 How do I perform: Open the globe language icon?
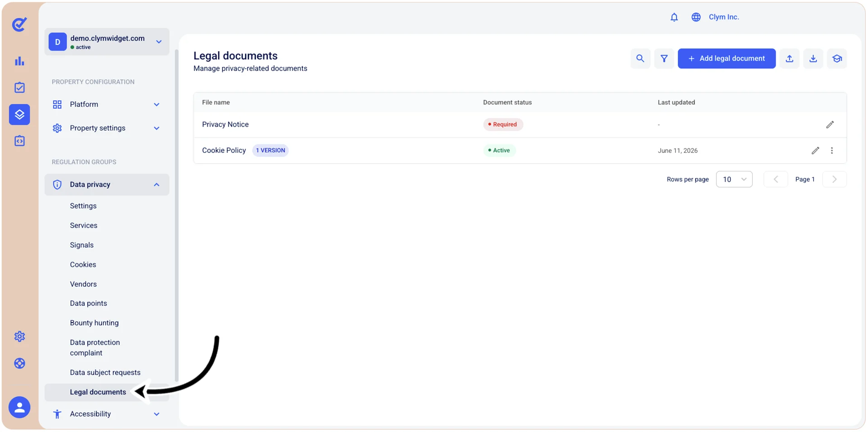[695, 17]
